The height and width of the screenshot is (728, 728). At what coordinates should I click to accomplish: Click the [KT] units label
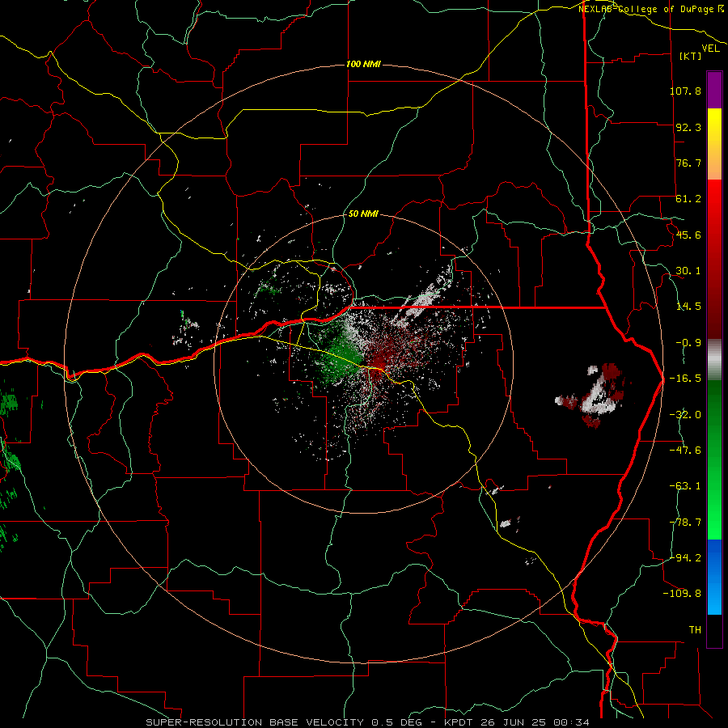[691, 56]
